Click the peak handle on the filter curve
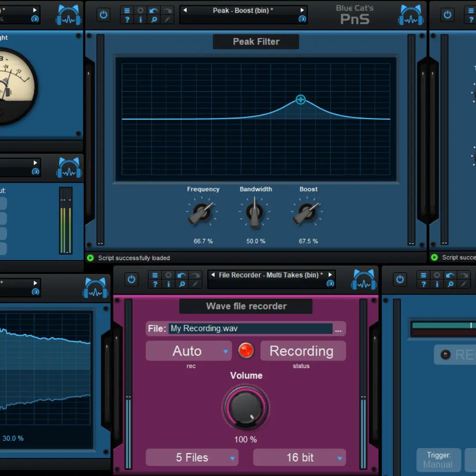476x476 pixels. coord(301,99)
